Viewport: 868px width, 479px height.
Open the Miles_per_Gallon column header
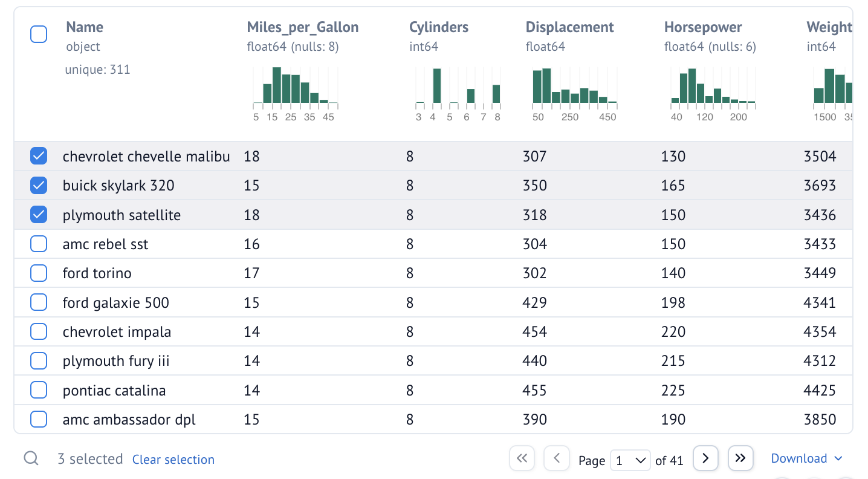point(303,27)
